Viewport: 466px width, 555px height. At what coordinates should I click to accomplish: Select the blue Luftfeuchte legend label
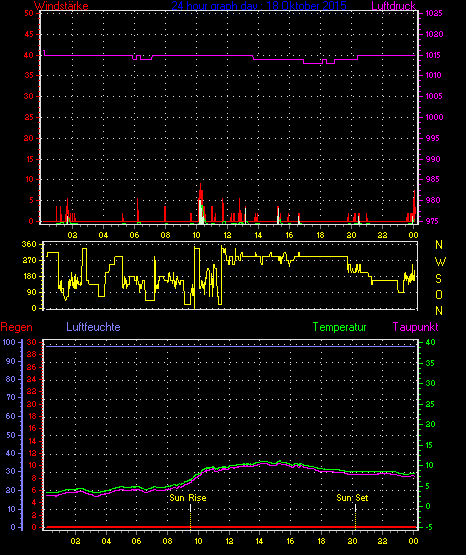pos(93,327)
